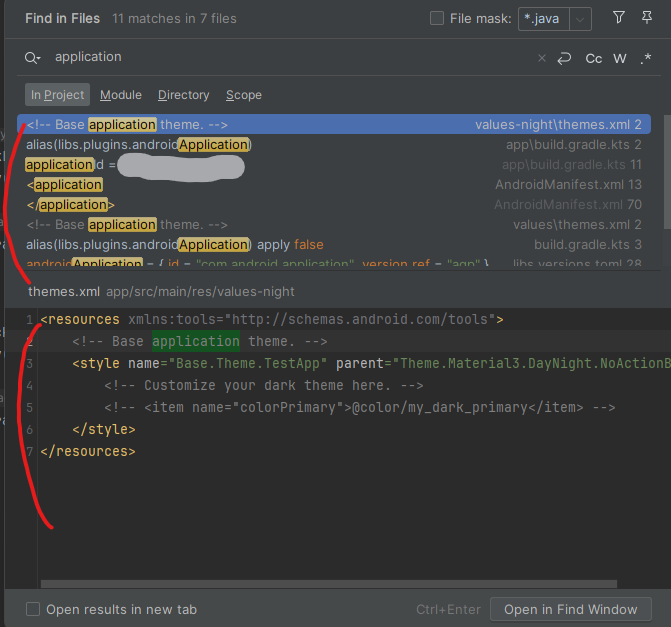Click the <resources line in preview
671x627 pixels.
272,319
